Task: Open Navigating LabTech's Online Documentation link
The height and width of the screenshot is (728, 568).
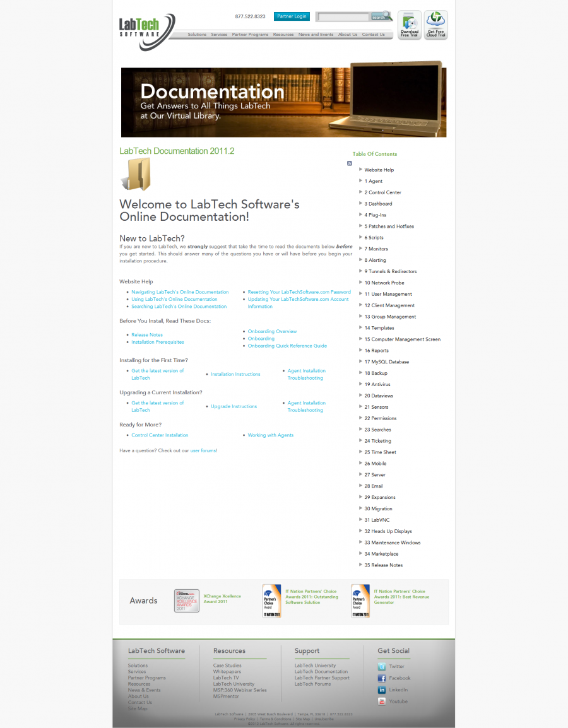Action: pyautogui.click(x=180, y=292)
